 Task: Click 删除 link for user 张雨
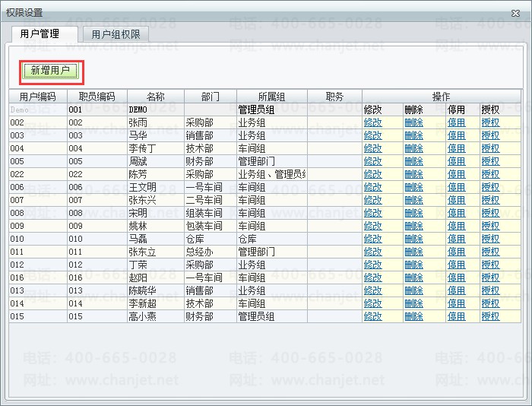[413, 122]
